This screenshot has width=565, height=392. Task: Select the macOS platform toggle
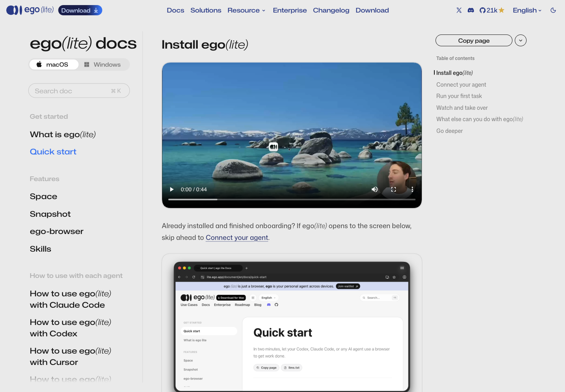tap(54, 64)
